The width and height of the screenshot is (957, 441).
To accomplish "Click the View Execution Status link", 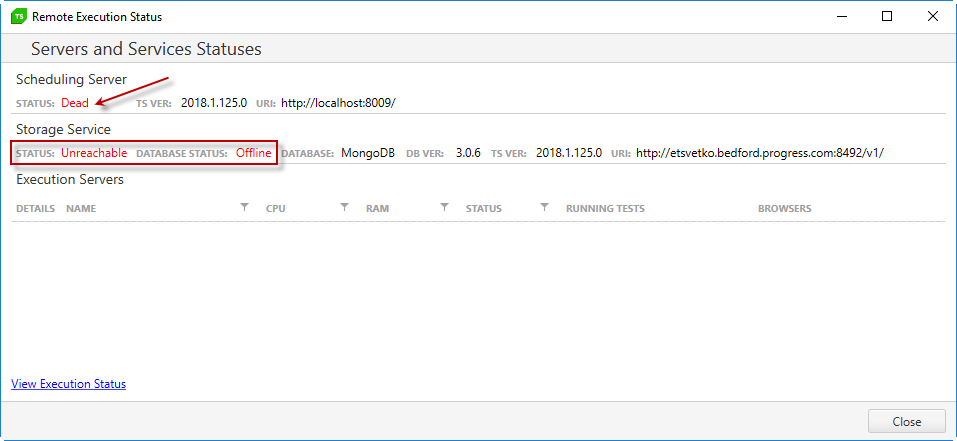I will point(68,384).
